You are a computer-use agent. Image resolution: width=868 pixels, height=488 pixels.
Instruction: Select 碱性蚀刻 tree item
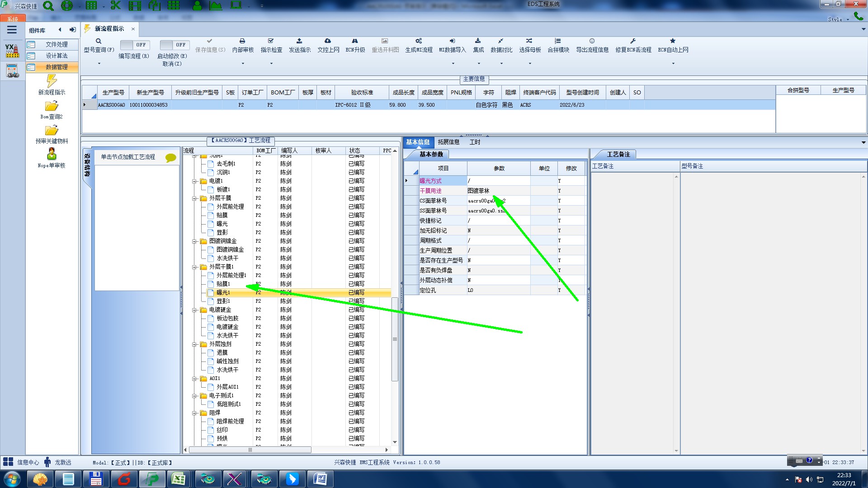pyautogui.click(x=227, y=361)
